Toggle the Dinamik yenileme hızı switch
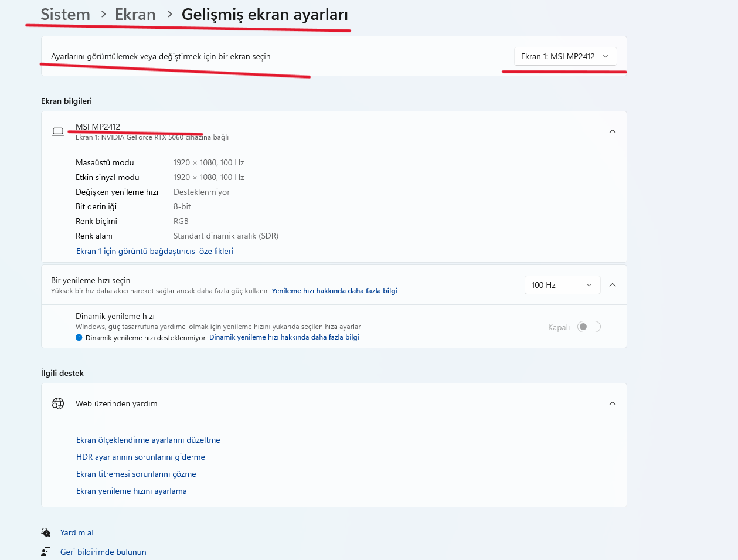The image size is (738, 560). (589, 327)
